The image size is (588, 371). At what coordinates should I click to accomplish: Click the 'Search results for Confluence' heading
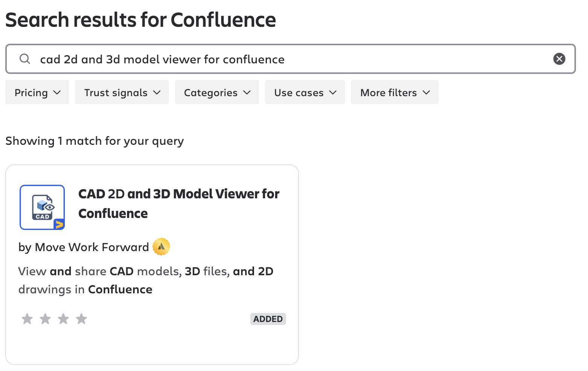(141, 20)
